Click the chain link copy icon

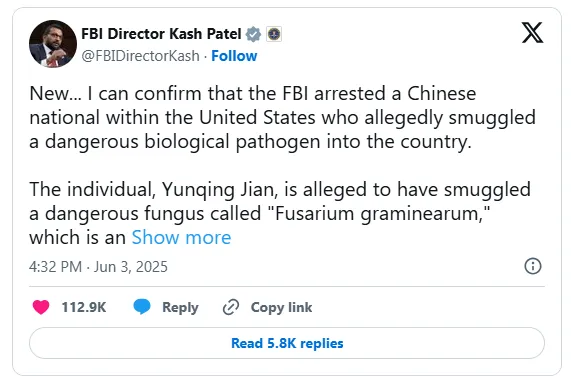[x=231, y=307]
